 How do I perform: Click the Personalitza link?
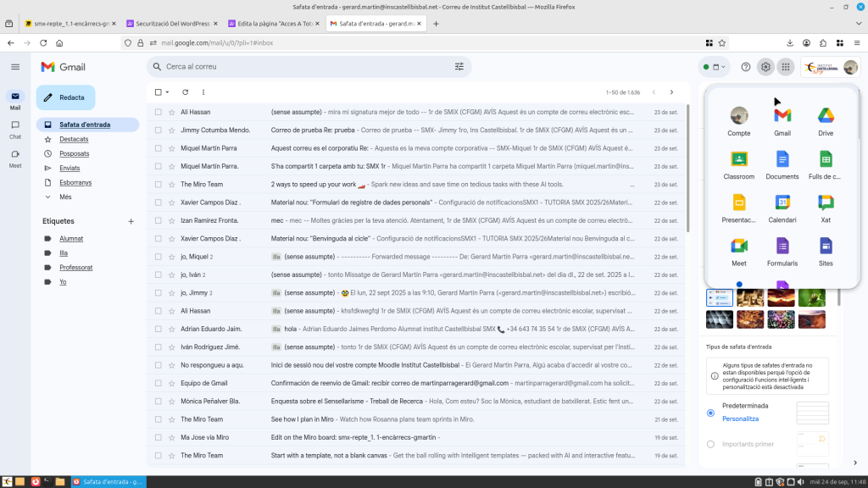coord(740,419)
